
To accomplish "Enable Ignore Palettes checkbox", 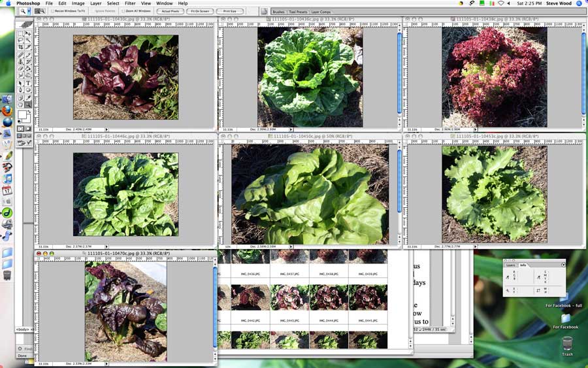I will pos(93,11).
